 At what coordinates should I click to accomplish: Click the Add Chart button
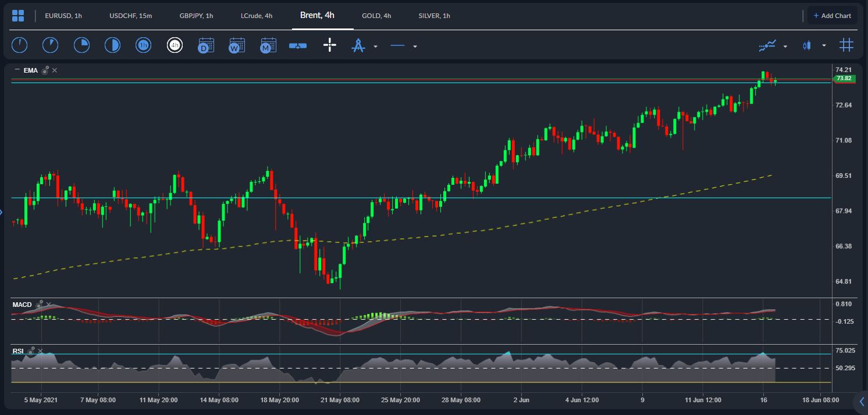pos(833,16)
